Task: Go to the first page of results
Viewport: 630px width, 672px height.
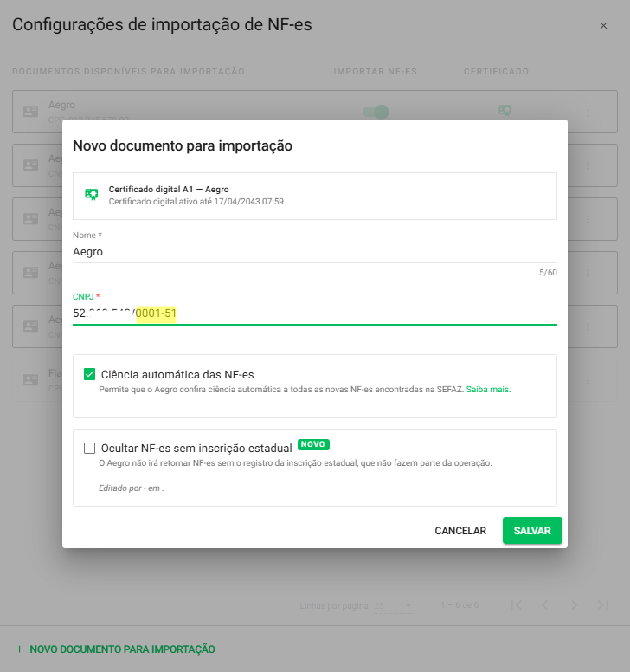Action: 516,604
